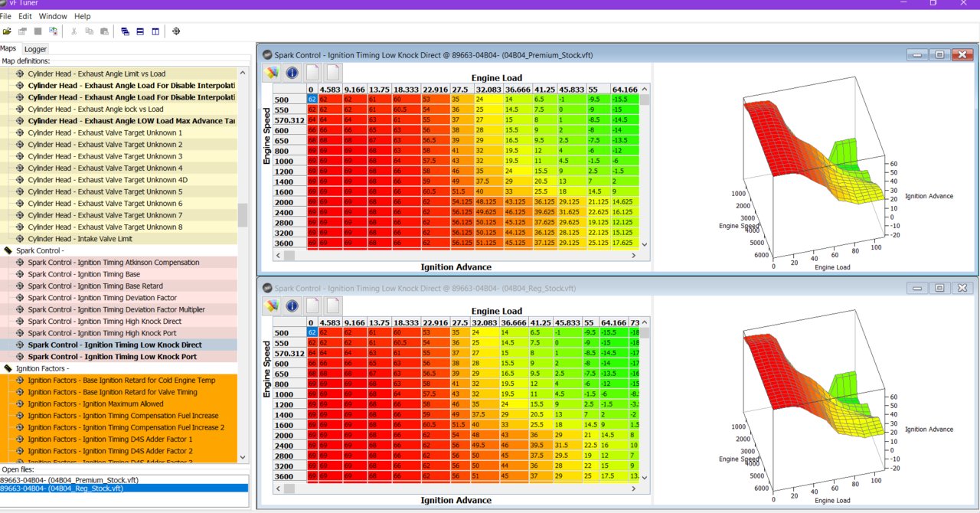Click the Ignition Factors group tag icon

tap(8, 368)
